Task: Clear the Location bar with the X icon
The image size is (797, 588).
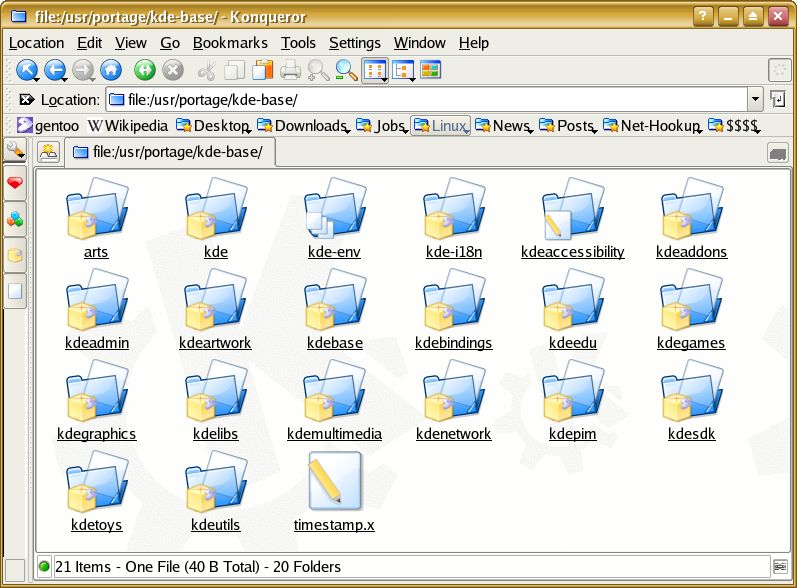Action: coord(26,99)
